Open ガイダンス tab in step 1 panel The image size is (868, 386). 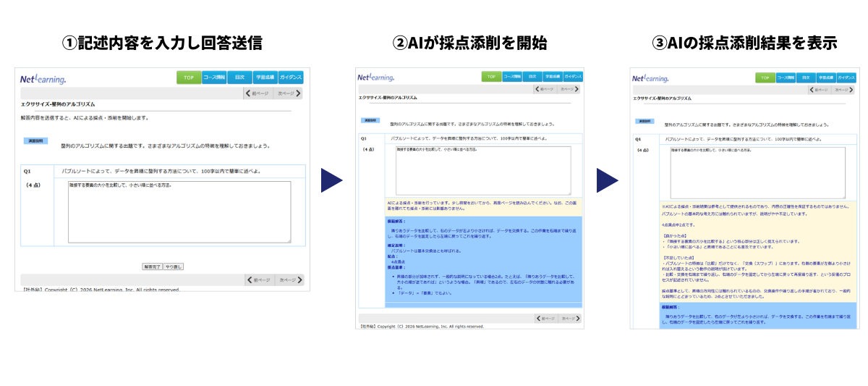[x=291, y=77]
